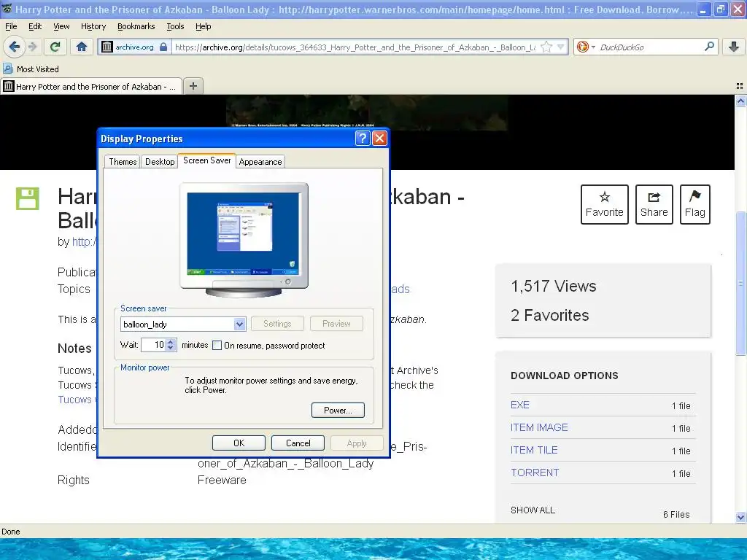Open the View menu
Image resolution: width=747 pixels, height=560 pixels.
[x=61, y=26]
